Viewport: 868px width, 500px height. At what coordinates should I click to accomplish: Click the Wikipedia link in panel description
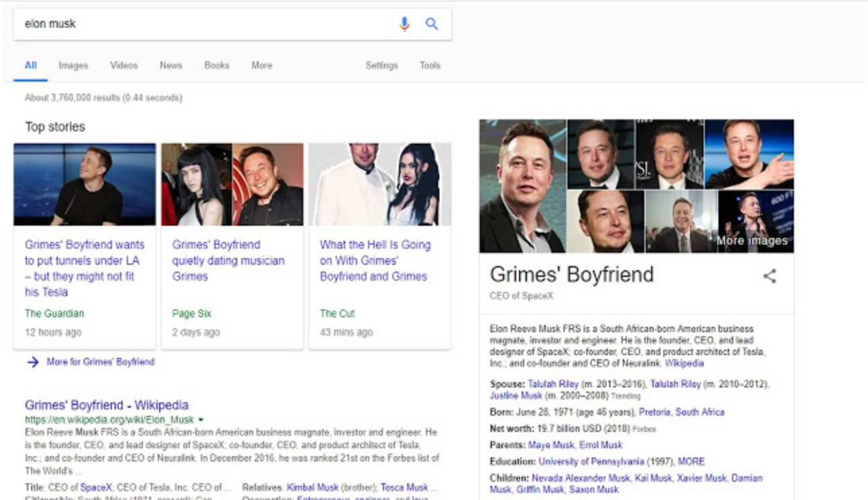click(684, 363)
